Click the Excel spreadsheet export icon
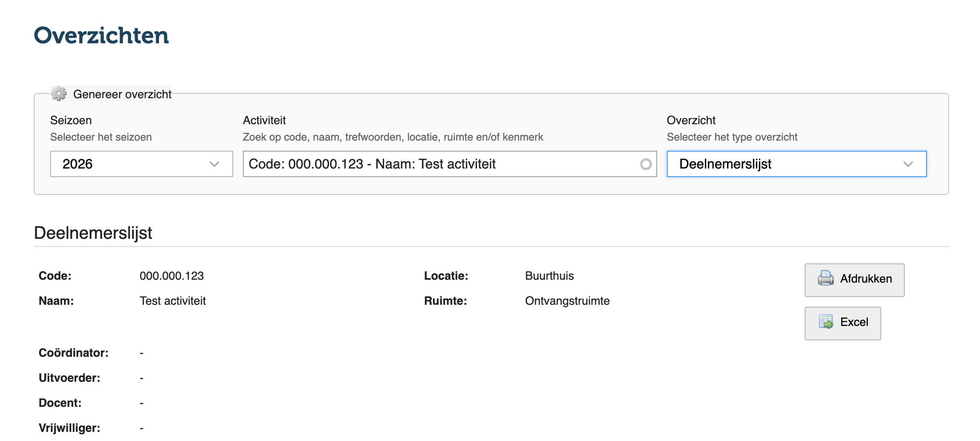 pyautogui.click(x=826, y=322)
